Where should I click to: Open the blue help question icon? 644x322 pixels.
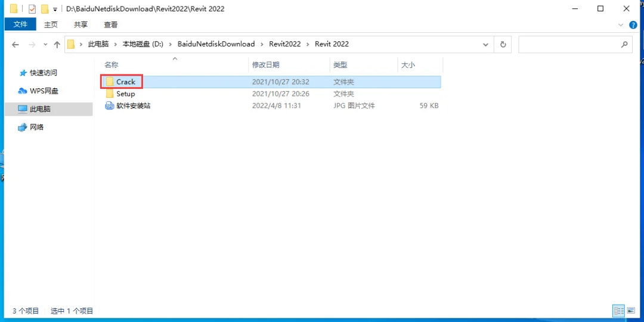point(633,25)
